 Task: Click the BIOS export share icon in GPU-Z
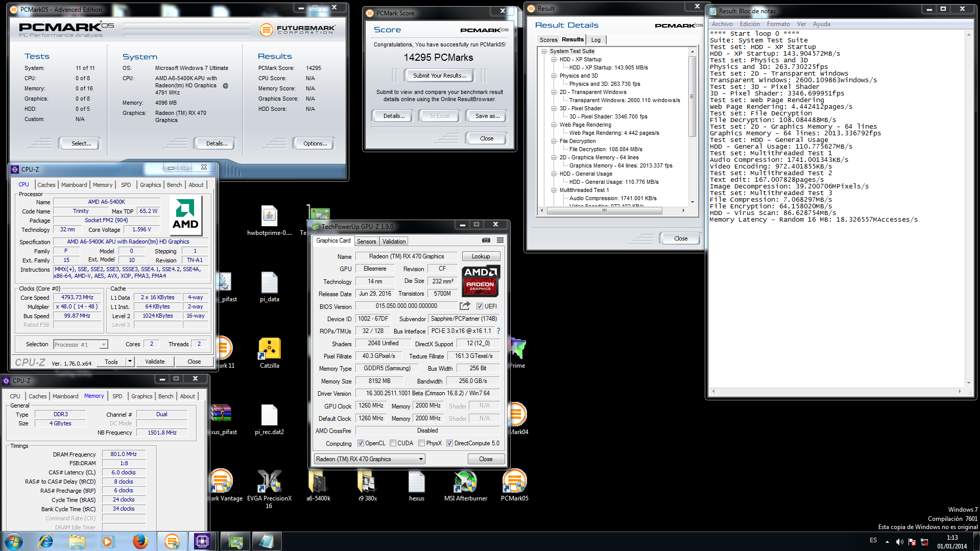point(465,306)
